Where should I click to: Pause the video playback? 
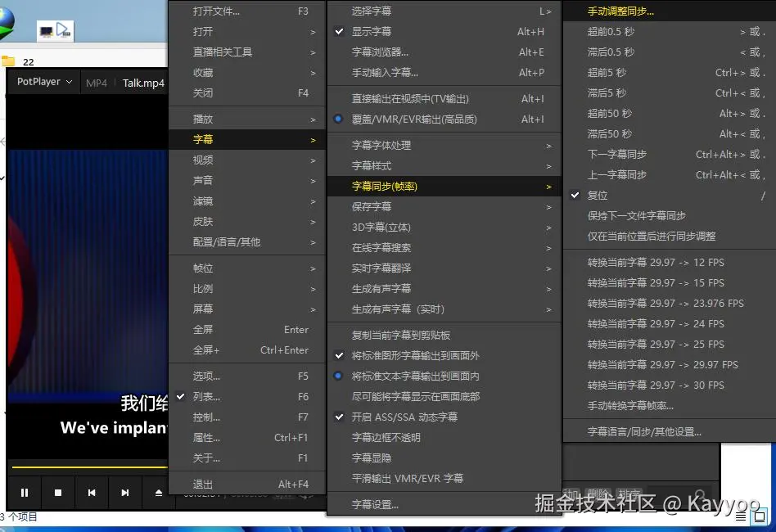tap(25, 493)
